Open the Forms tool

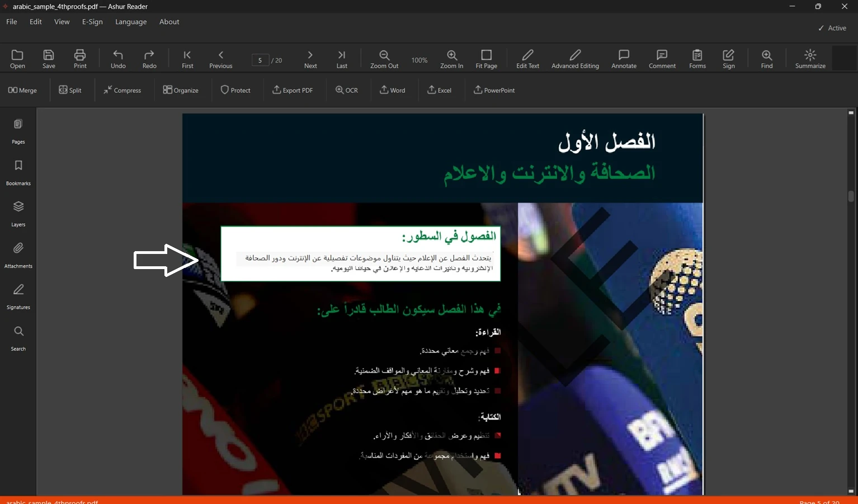[697, 59]
